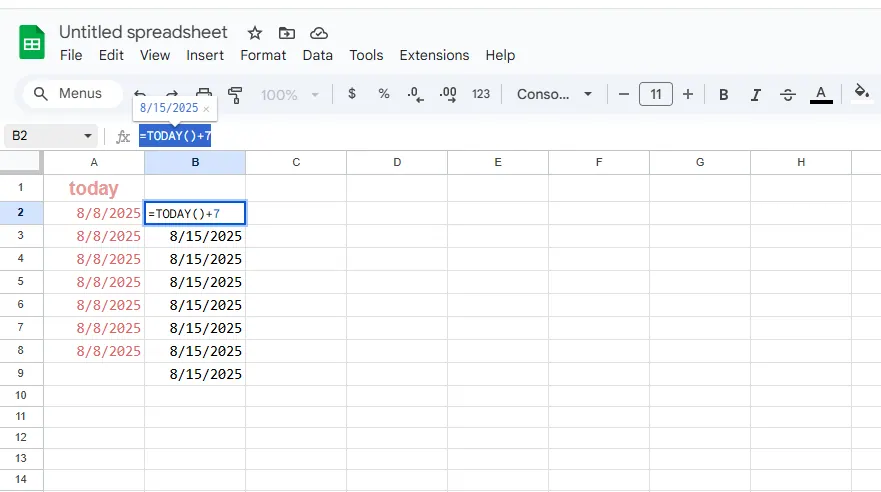Open the 123 more formats dropdown
Screen dimensions: 881x492
(481, 94)
